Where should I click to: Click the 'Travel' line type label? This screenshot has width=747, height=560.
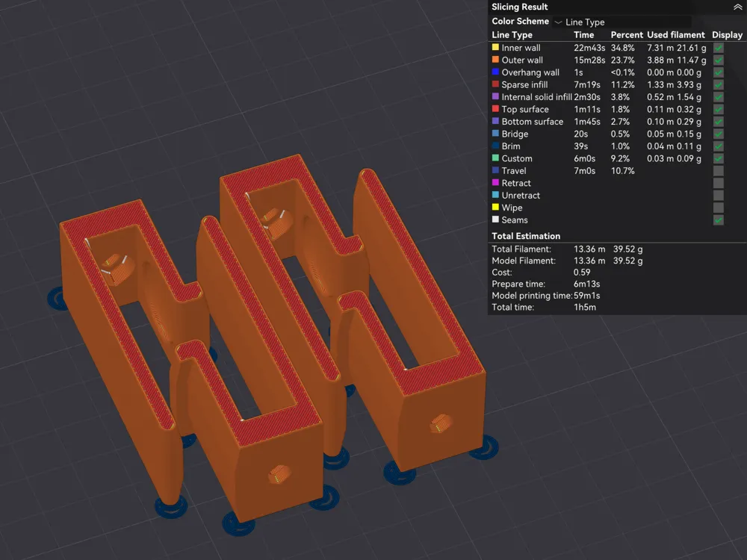(x=514, y=171)
